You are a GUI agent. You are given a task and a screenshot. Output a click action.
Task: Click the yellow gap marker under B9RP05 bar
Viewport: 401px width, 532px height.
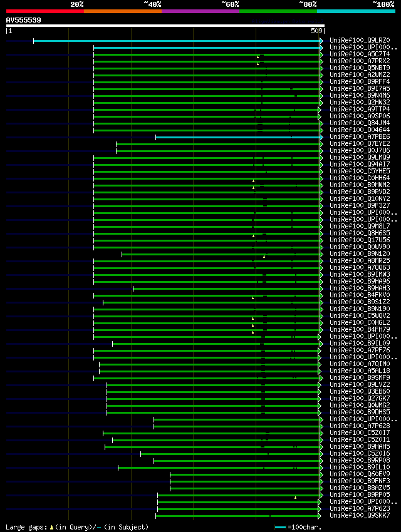point(295,498)
